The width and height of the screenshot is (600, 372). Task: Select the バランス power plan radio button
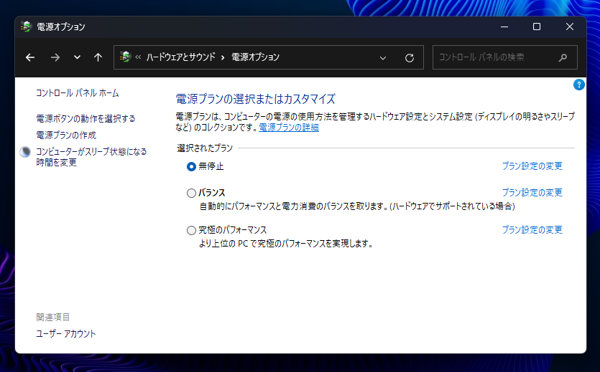click(191, 193)
